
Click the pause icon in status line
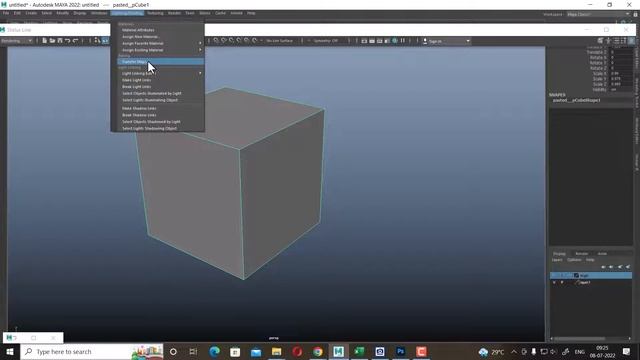point(403,41)
